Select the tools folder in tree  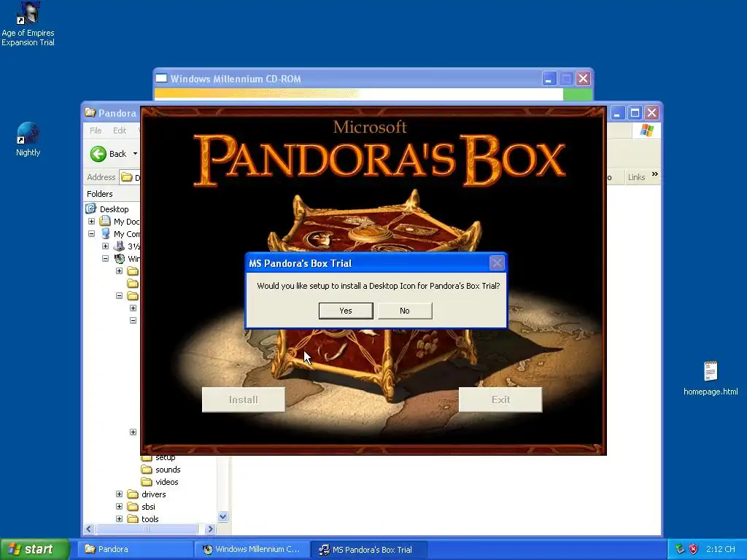[x=150, y=519]
